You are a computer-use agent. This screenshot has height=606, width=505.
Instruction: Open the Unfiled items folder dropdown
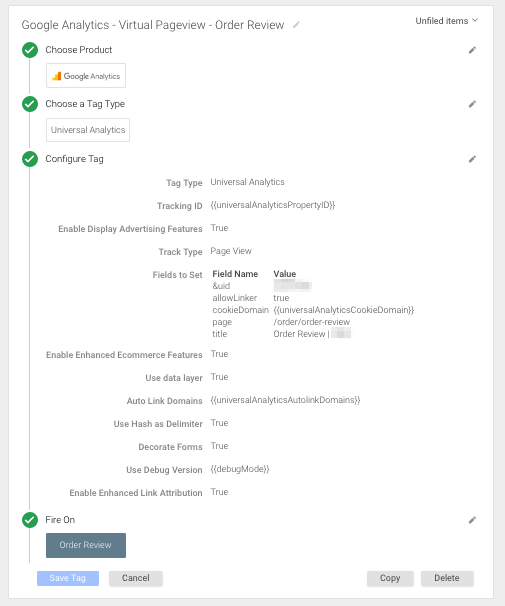[x=447, y=21]
